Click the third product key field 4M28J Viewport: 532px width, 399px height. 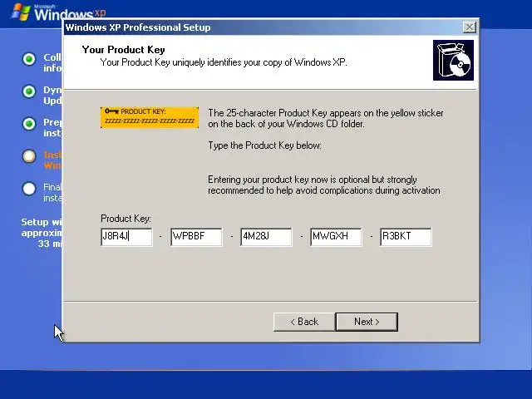pyautogui.click(x=266, y=237)
